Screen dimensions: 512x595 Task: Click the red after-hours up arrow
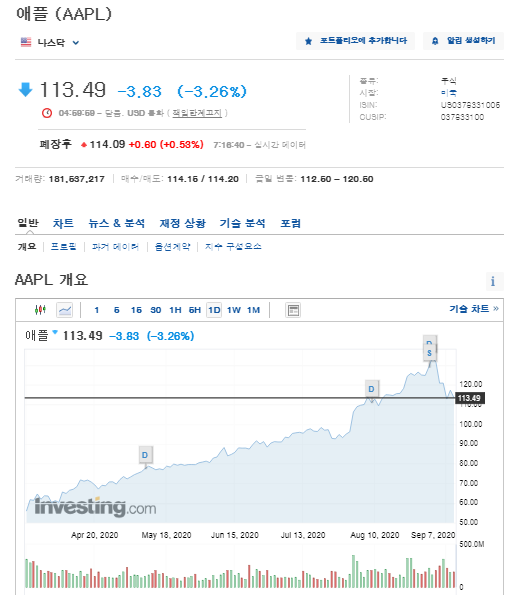[84, 145]
